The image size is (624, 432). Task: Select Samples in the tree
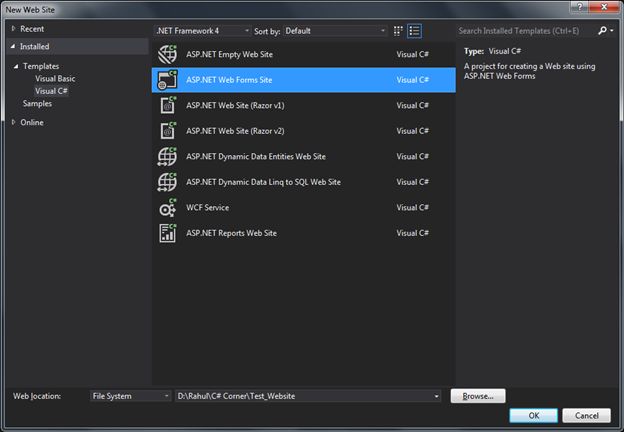point(37,103)
